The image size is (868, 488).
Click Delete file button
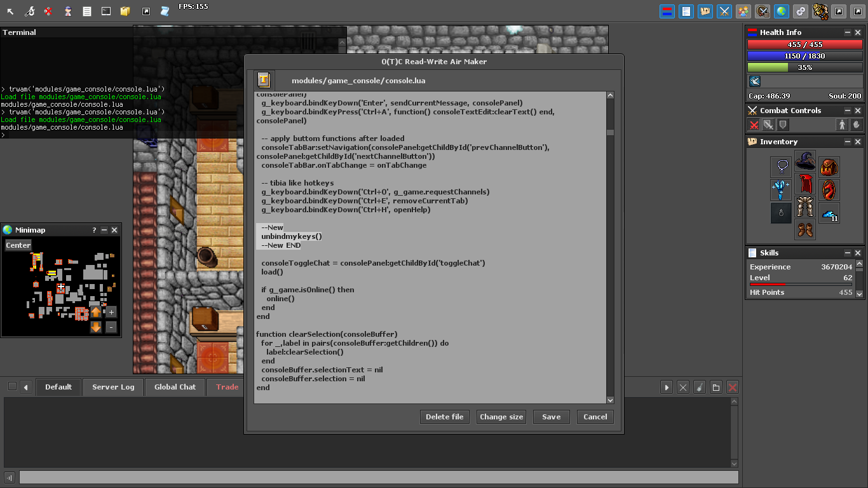445,417
